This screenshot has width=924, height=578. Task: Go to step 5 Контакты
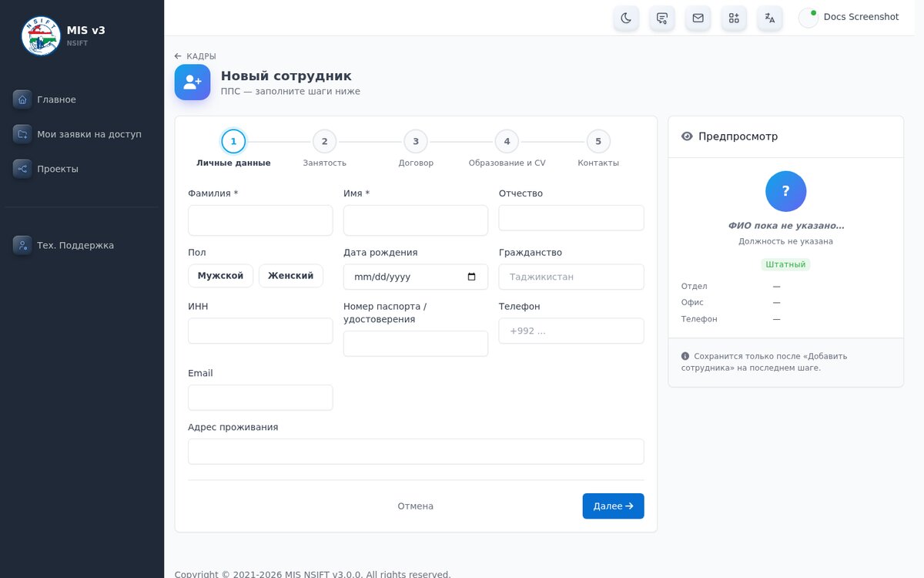coord(598,149)
